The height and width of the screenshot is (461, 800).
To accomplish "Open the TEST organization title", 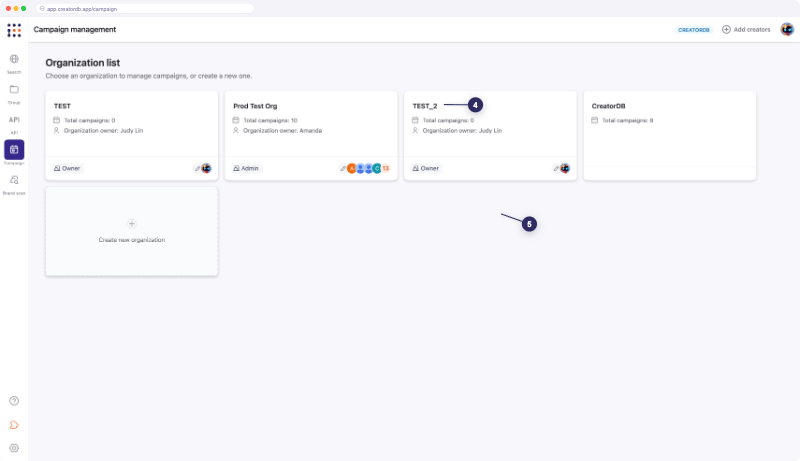I will (x=62, y=106).
